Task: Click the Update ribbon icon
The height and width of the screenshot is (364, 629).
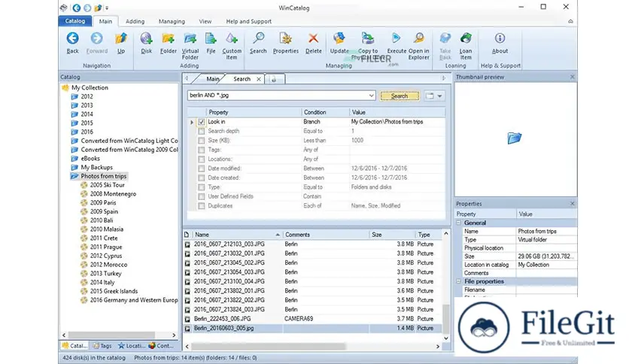Action: (339, 38)
